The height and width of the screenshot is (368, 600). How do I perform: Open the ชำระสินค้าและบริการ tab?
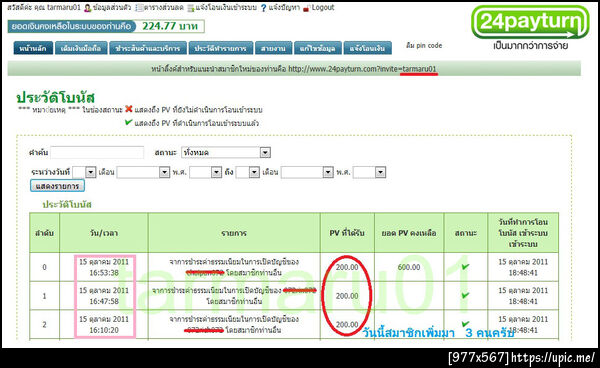(x=148, y=48)
